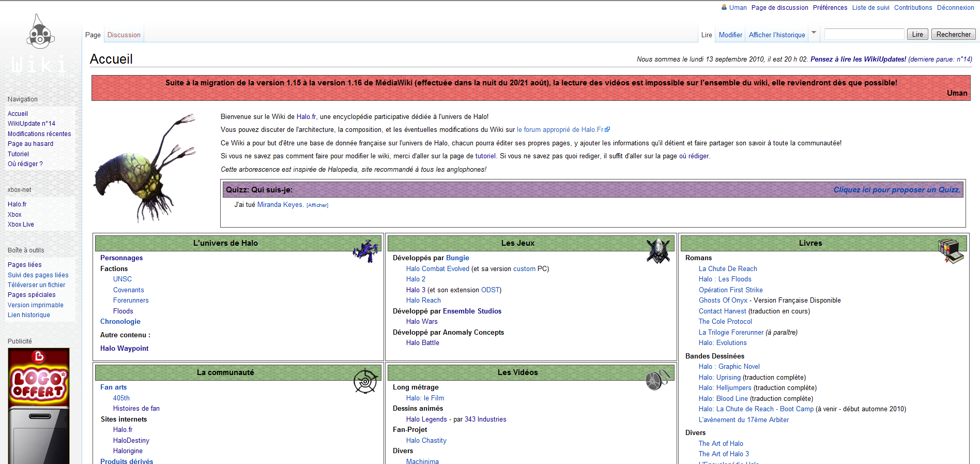
Task: Open Tutoriel sidebar link
Action: 18,154
